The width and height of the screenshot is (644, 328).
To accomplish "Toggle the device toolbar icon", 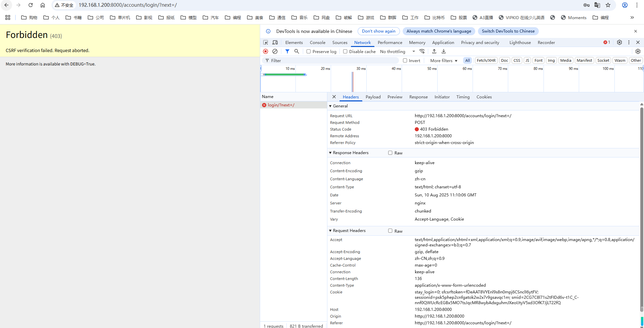I will coord(275,43).
